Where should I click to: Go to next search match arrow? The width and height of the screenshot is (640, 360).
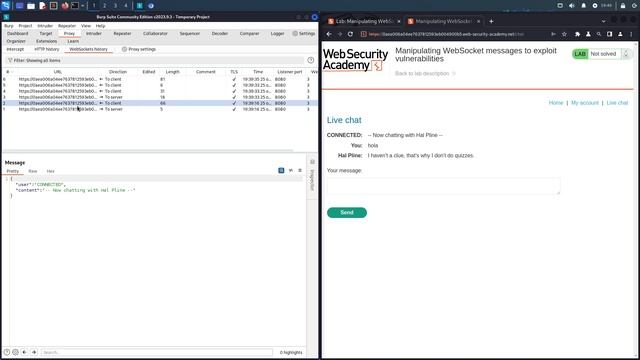(x=34, y=352)
